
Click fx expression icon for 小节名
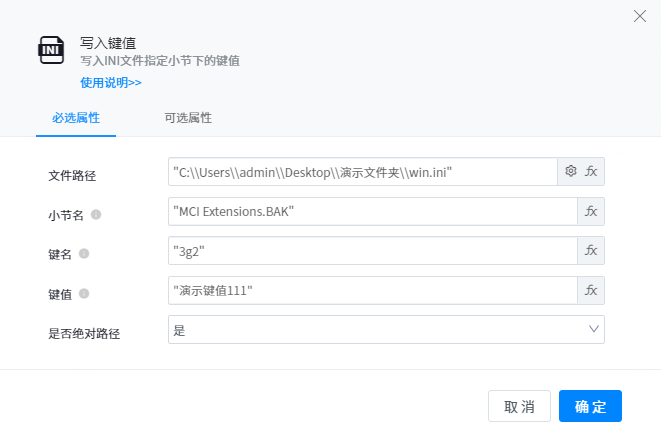pyautogui.click(x=591, y=211)
